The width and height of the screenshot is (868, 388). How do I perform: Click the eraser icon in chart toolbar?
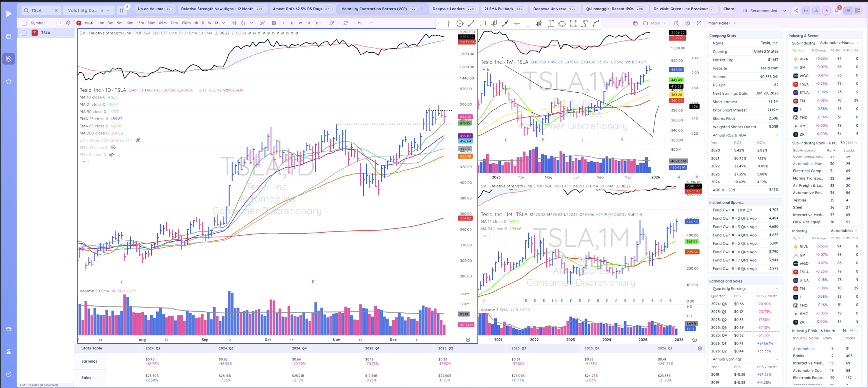click(332, 23)
